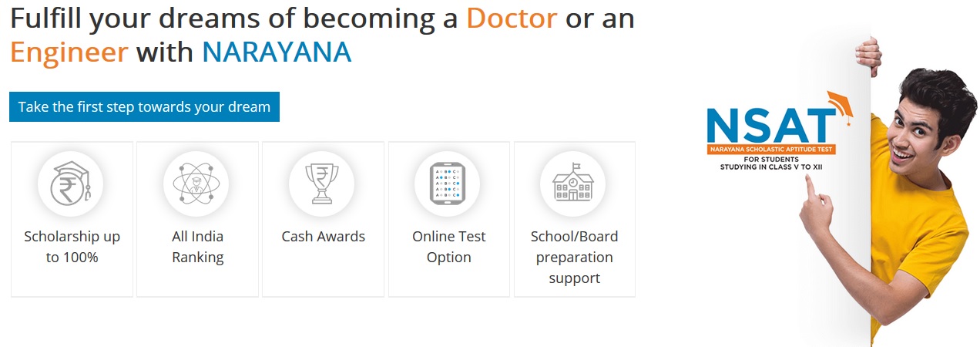Screen dimensions: 980x347
Task: Click the orange graduation cap on NSAT logo
Action: tap(838, 105)
